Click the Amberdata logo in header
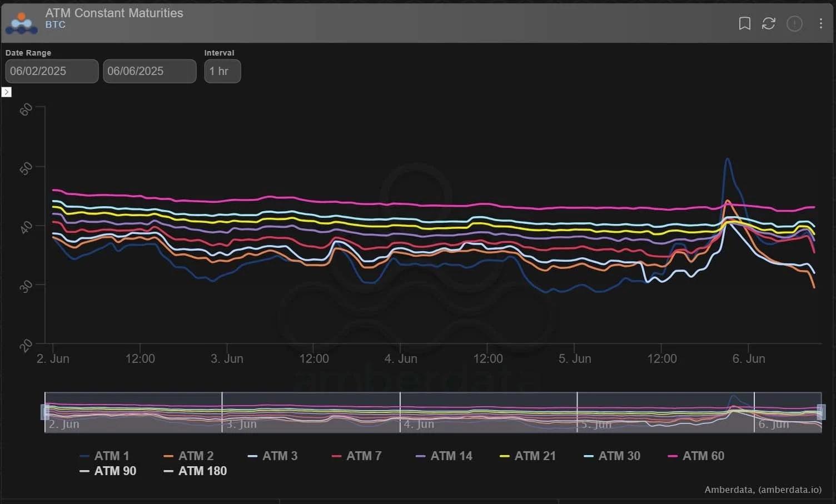836x504 pixels. [21, 22]
